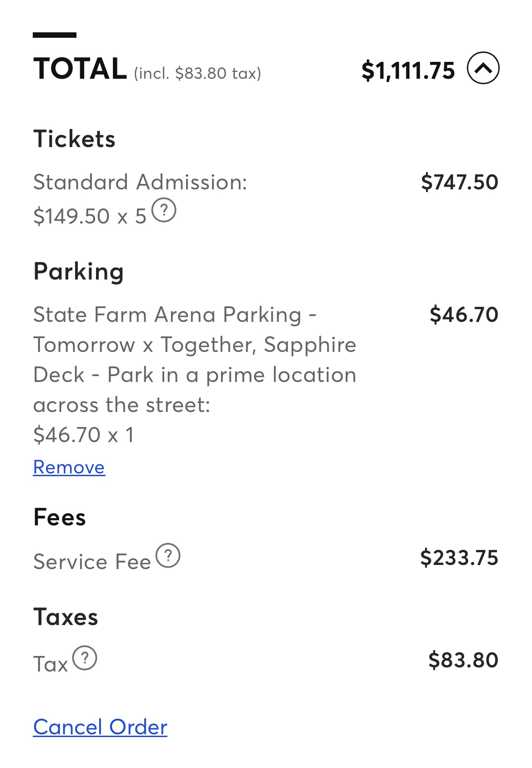
Task: Open help icon beside Standard Admission price
Action: pyautogui.click(x=164, y=210)
